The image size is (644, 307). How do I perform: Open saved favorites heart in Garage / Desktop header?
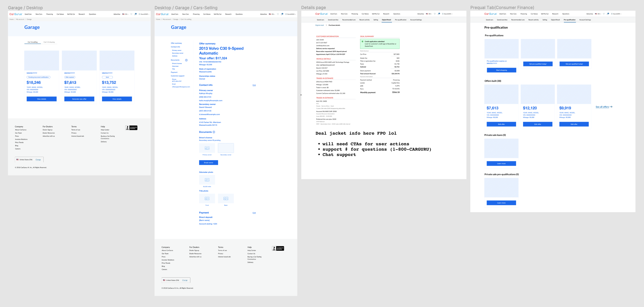pos(131,14)
